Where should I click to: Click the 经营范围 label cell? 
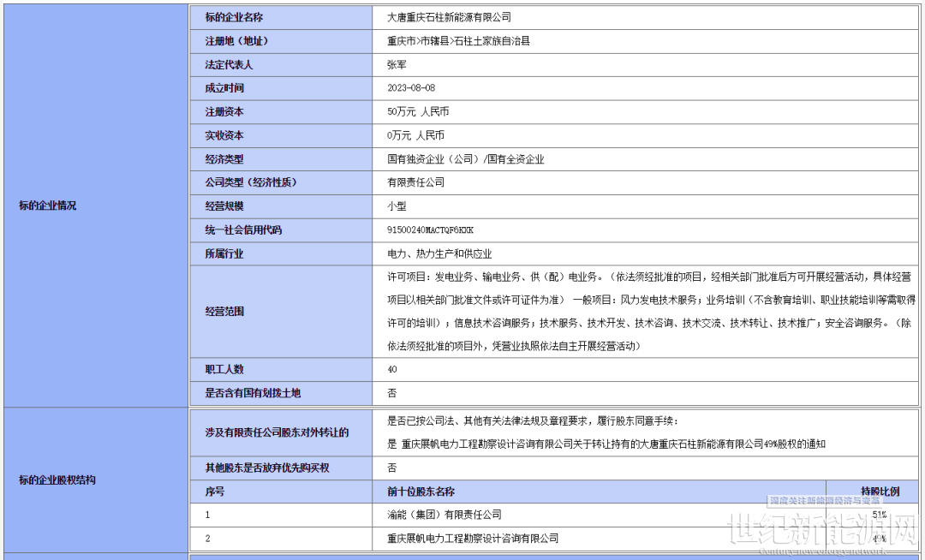224,312
